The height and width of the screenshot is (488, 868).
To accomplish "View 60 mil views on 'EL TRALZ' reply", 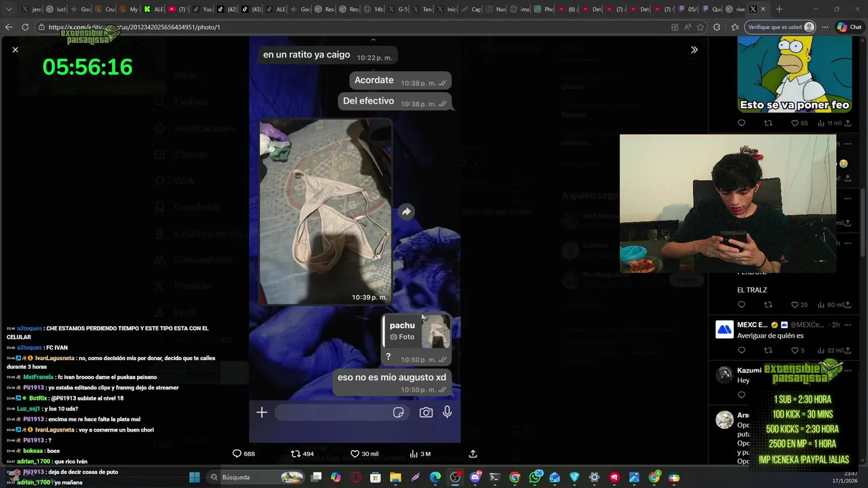I will click(830, 305).
